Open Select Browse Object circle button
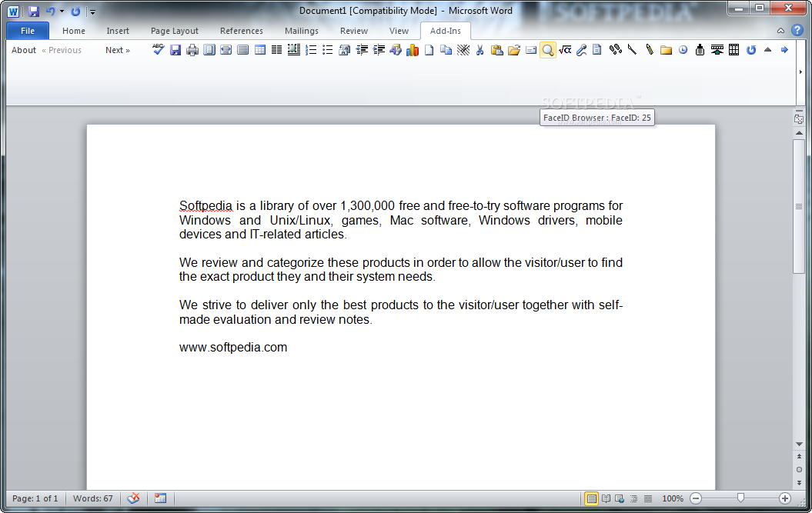 [x=799, y=469]
